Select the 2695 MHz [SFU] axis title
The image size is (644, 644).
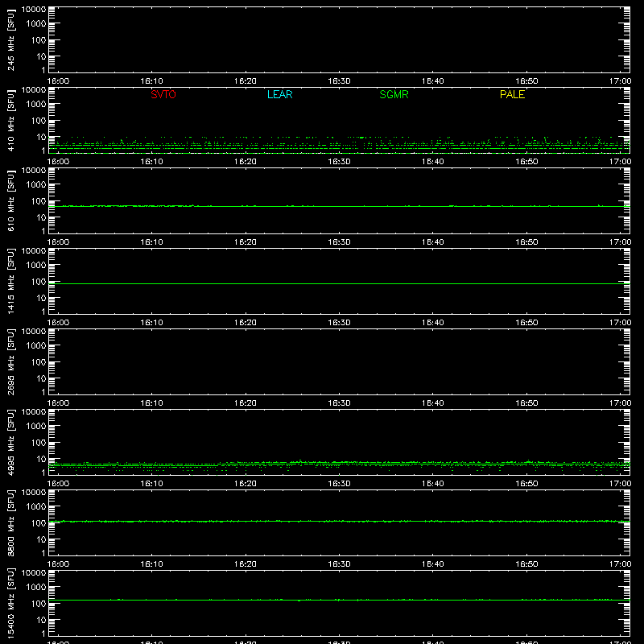[x=11, y=362]
